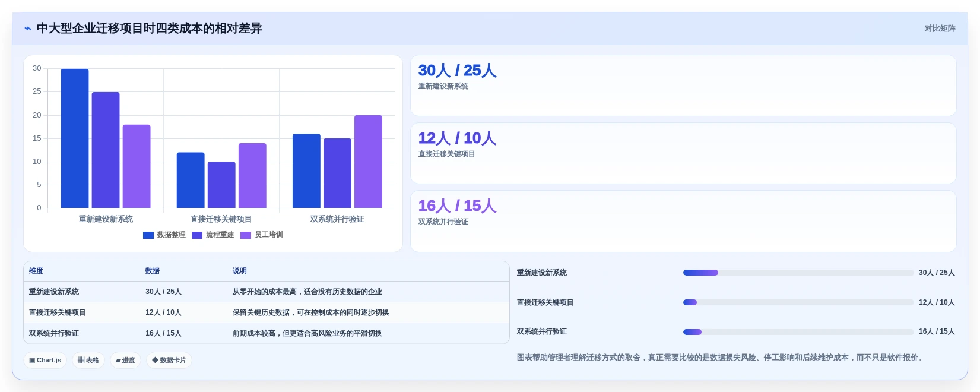
Task: Click the chart axis label 双系统并行验证
Action: coord(337,219)
